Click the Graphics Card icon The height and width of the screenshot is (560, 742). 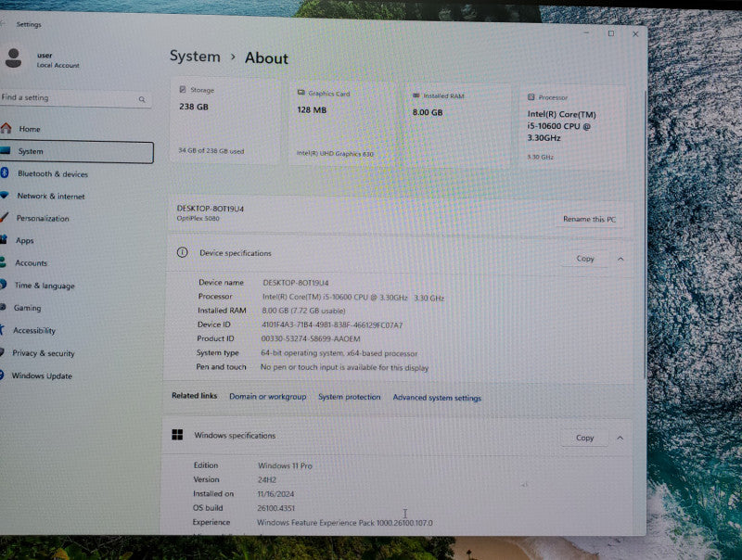(301, 93)
